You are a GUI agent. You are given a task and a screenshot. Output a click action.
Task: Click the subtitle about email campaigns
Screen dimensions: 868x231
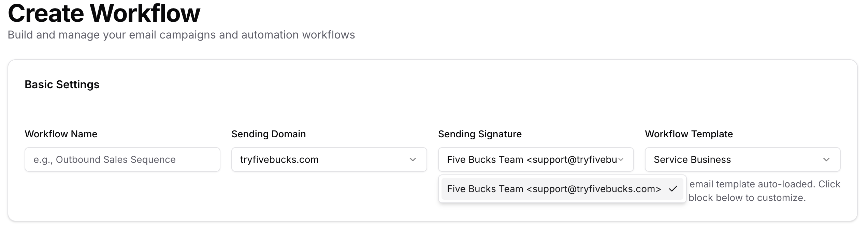(x=181, y=35)
